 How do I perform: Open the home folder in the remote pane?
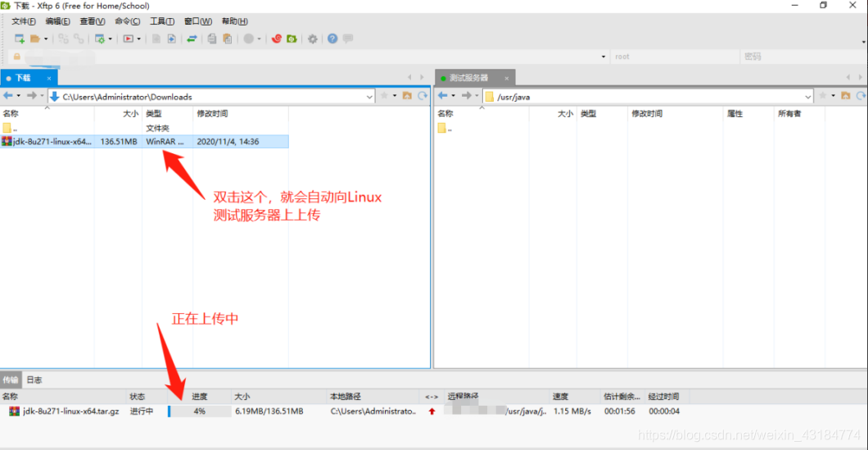click(x=845, y=96)
